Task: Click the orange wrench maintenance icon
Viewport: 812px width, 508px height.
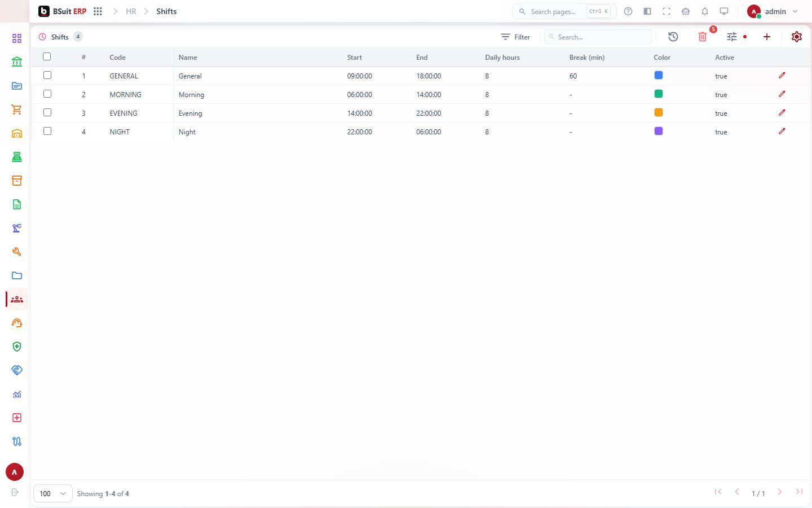Action: (17, 252)
